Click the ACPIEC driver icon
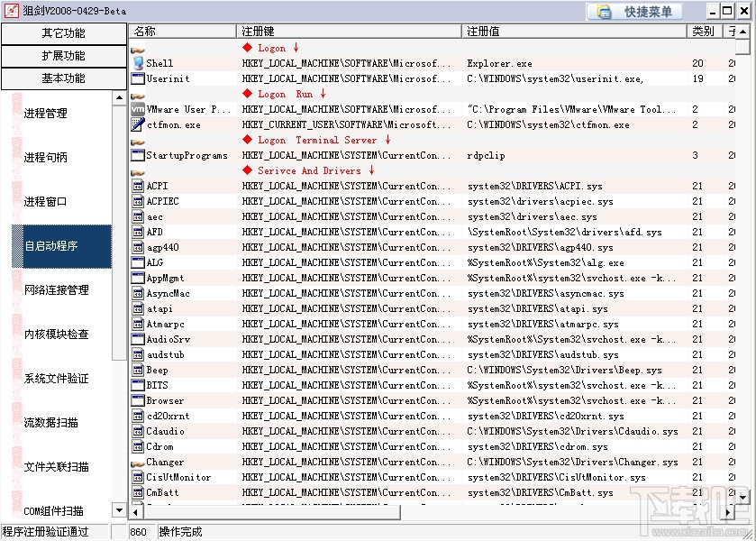Image resolution: width=756 pixels, height=541 pixels. [x=138, y=201]
